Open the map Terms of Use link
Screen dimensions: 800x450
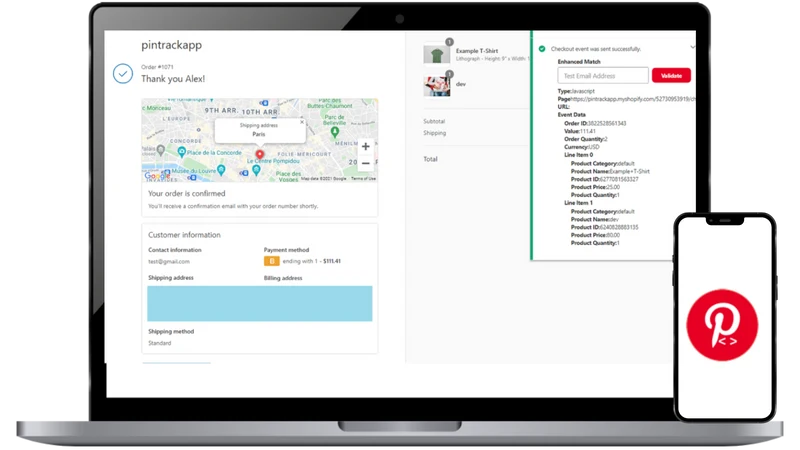tap(363, 179)
